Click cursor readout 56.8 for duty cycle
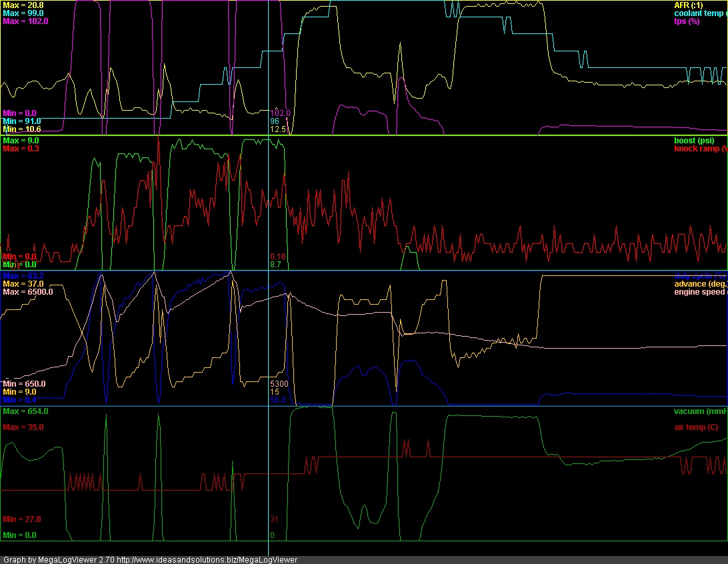This screenshot has height=564, width=728. point(278,400)
